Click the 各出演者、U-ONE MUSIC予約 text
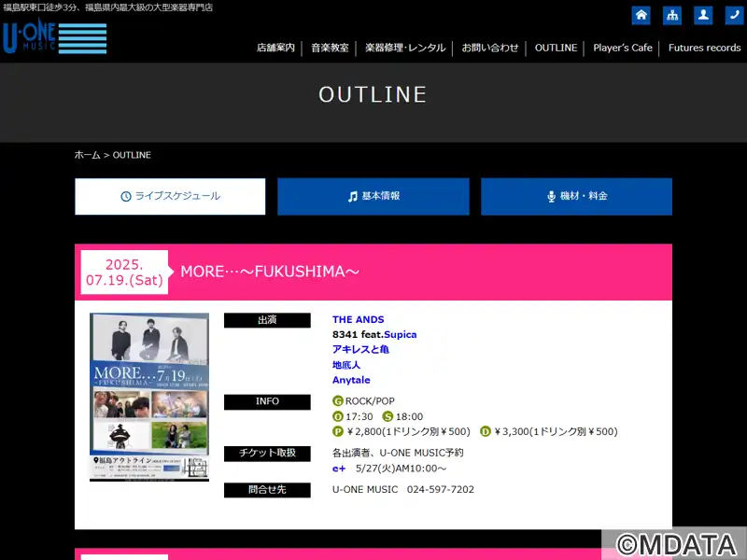 398,453
